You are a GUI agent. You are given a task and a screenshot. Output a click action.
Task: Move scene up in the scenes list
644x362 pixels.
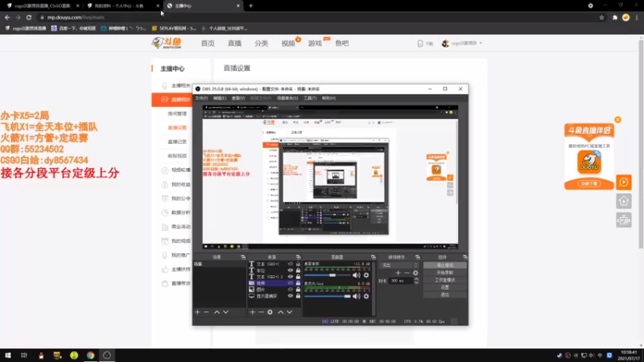point(217,312)
